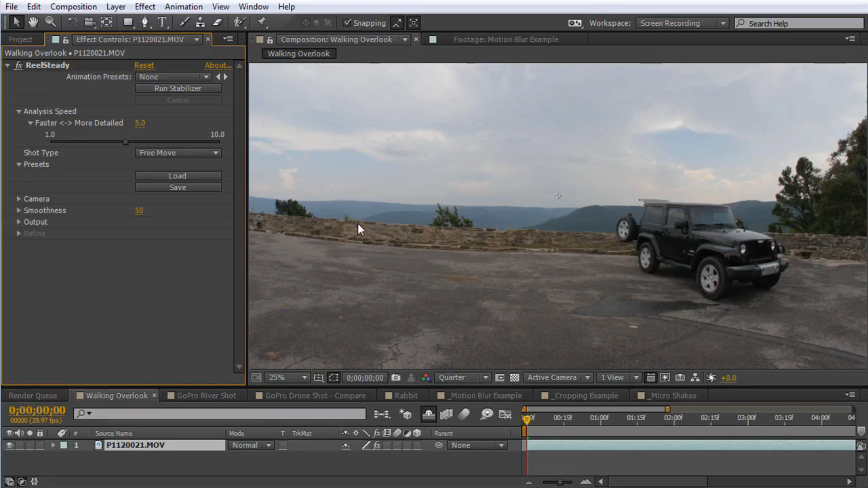Open the Normal blending mode dropdown
The width and height of the screenshot is (868, 488).
(250, 445)
